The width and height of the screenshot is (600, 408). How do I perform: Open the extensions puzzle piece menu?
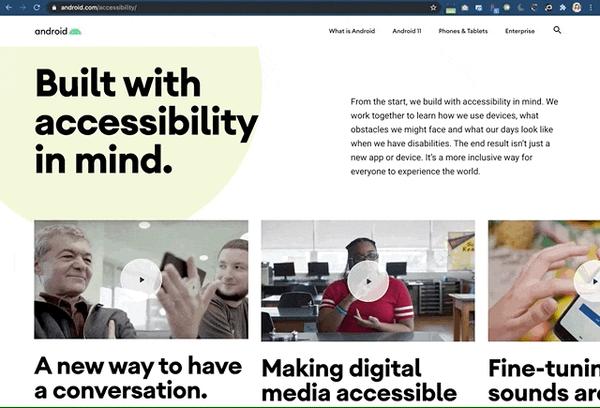click(x=562, y=7)
